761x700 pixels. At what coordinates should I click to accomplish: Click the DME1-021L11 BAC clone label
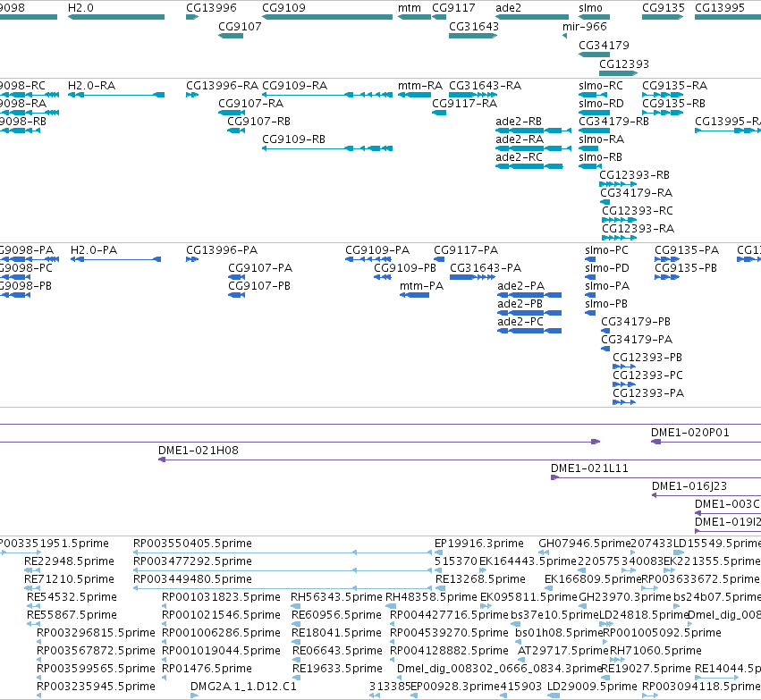[x=589, y=468]
